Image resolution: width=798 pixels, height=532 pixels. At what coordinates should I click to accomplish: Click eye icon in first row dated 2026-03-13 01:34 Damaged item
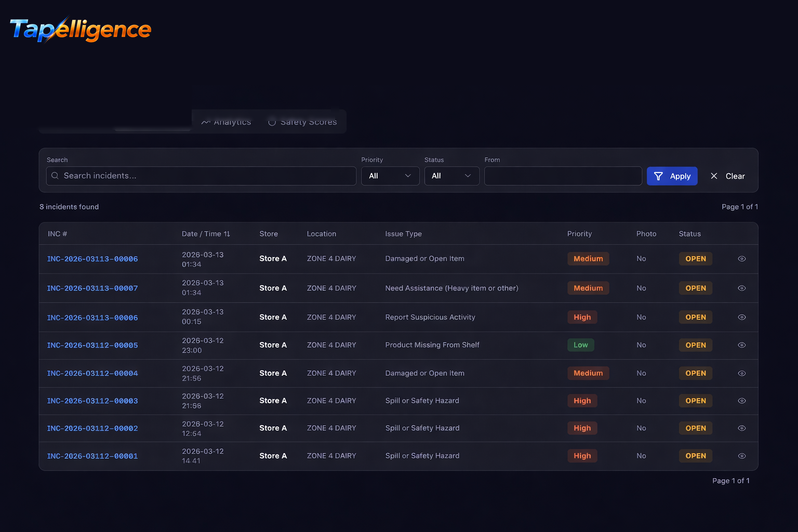click(742, 259)
